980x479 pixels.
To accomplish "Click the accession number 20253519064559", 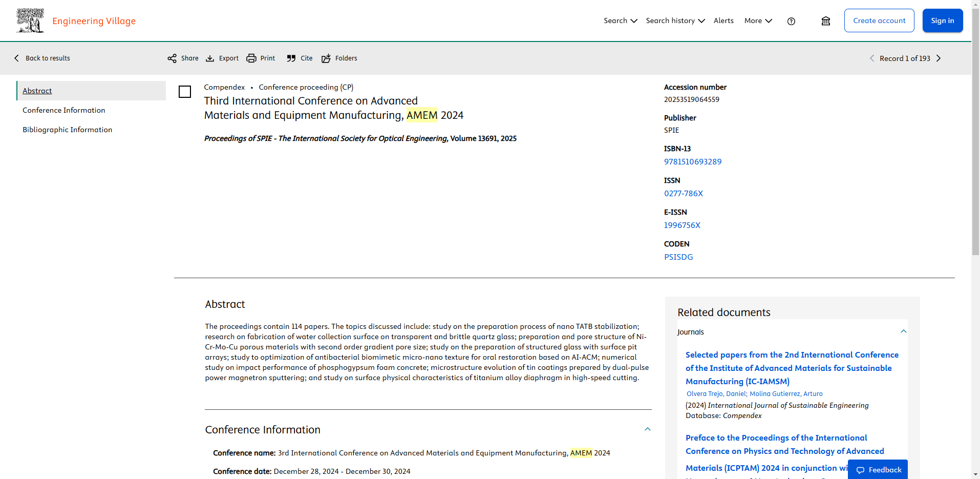I will point(692,99).
